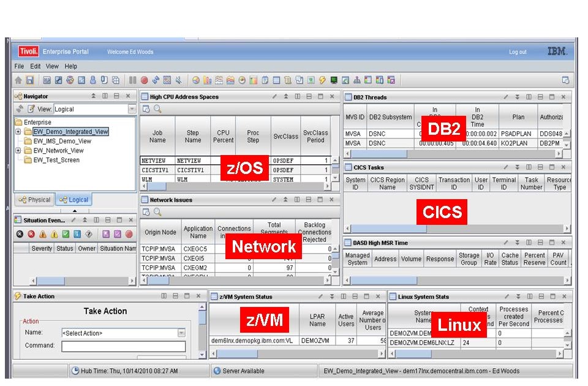Click the NETVIEW job name cell
The width and height of the screenshot is (588, 386).
[157, 161]
